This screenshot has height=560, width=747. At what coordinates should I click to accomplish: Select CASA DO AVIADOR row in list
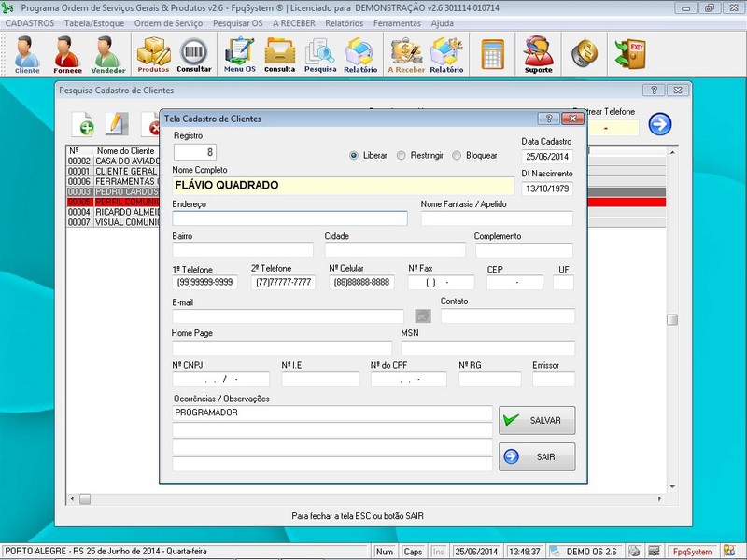pos(112,161)
